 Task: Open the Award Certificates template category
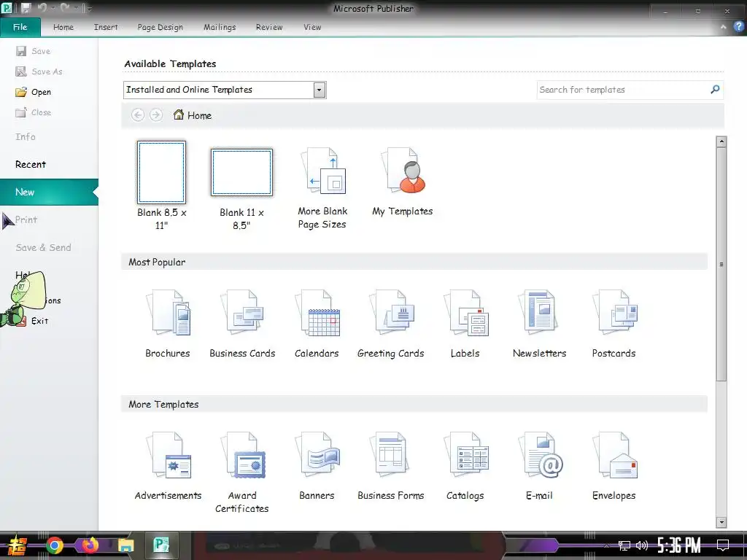pos(242,472)
